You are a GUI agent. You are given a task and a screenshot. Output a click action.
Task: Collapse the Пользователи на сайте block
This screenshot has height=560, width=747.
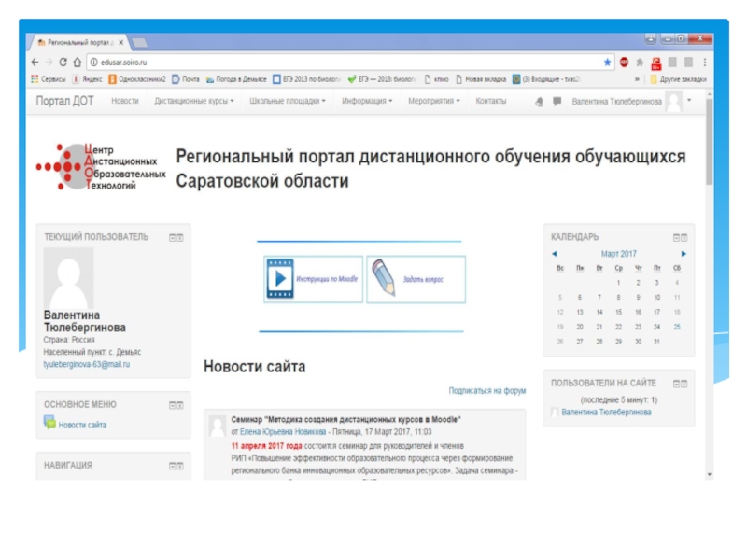676,384
